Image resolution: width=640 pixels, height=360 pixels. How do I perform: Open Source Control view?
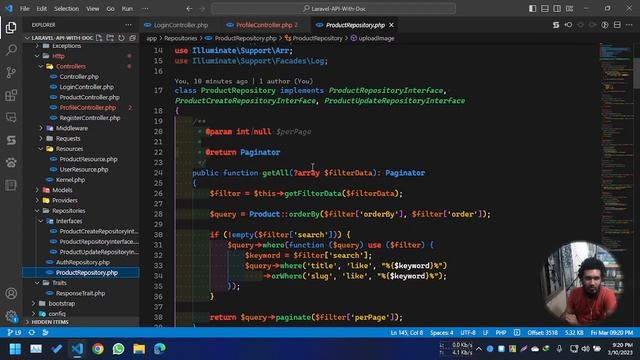[11, 73]
